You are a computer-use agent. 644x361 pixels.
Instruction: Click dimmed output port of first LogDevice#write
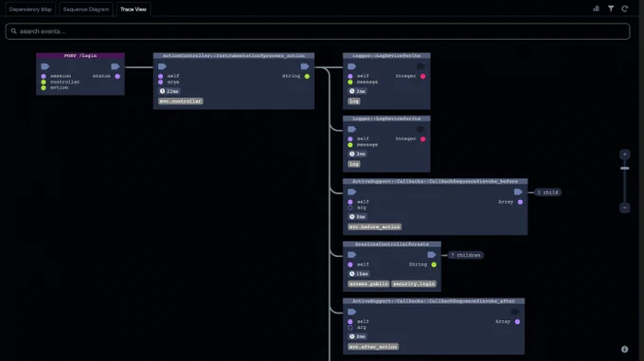(x=421, y=66)
